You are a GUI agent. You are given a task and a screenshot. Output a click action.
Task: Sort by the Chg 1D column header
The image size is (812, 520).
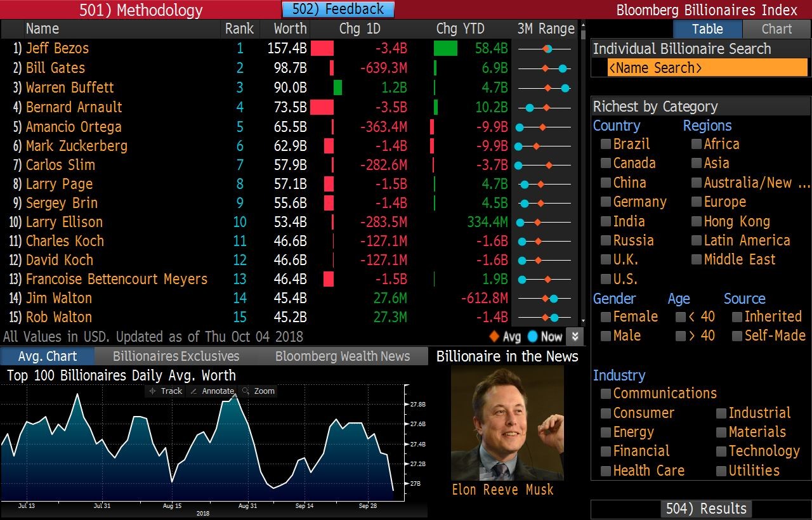click(x=360, y=29)
